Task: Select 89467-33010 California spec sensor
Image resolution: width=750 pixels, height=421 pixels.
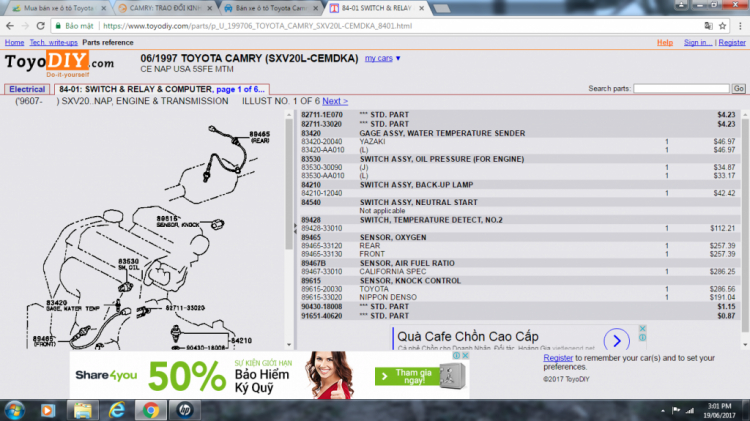Action: 518,272
